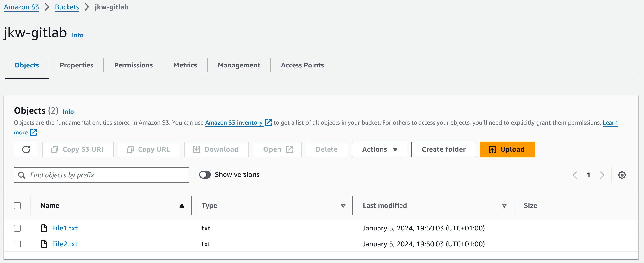This screenshot has width=644, height=263.
Task: Switch to the Permissions tab
Action: 133,65
